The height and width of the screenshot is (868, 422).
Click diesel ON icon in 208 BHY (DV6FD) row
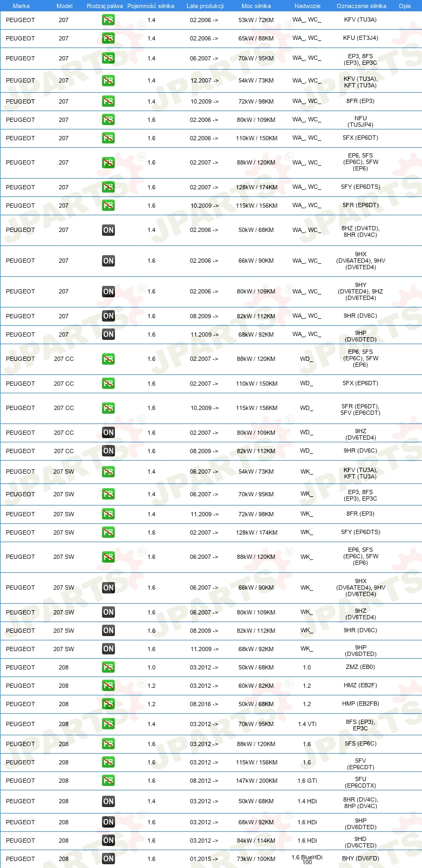(x=108, y=859)
